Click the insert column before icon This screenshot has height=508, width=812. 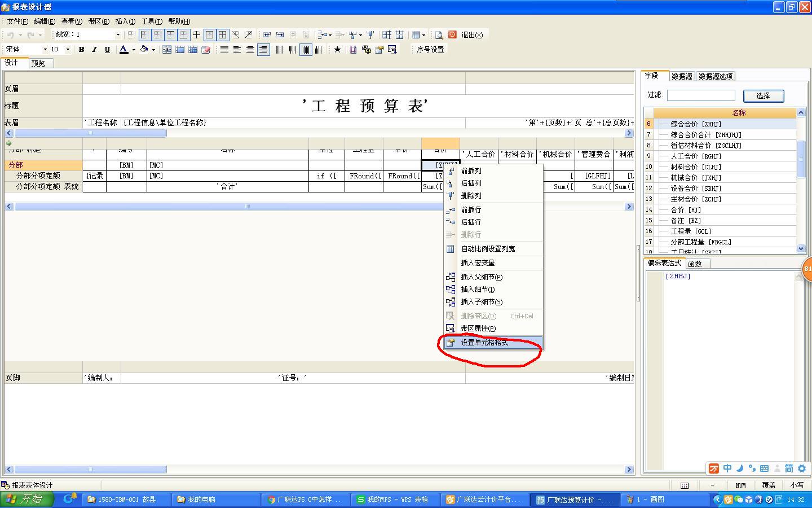[267, 34]
